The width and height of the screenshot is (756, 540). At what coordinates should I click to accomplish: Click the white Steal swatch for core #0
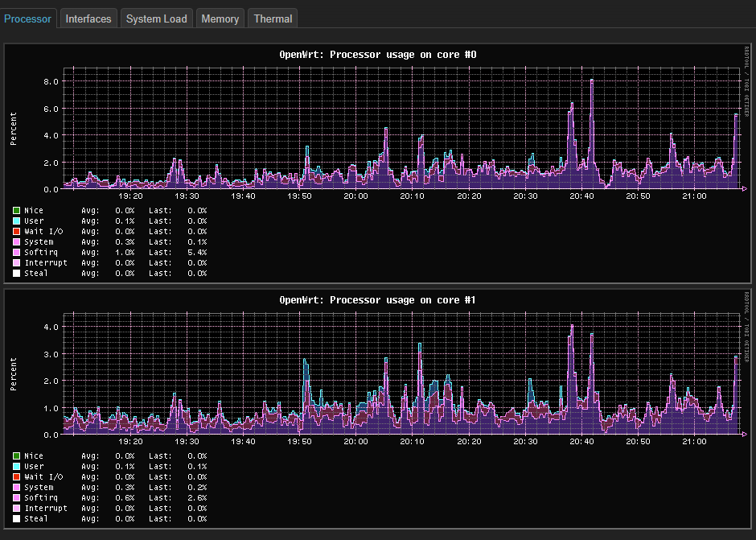(16, 274)
